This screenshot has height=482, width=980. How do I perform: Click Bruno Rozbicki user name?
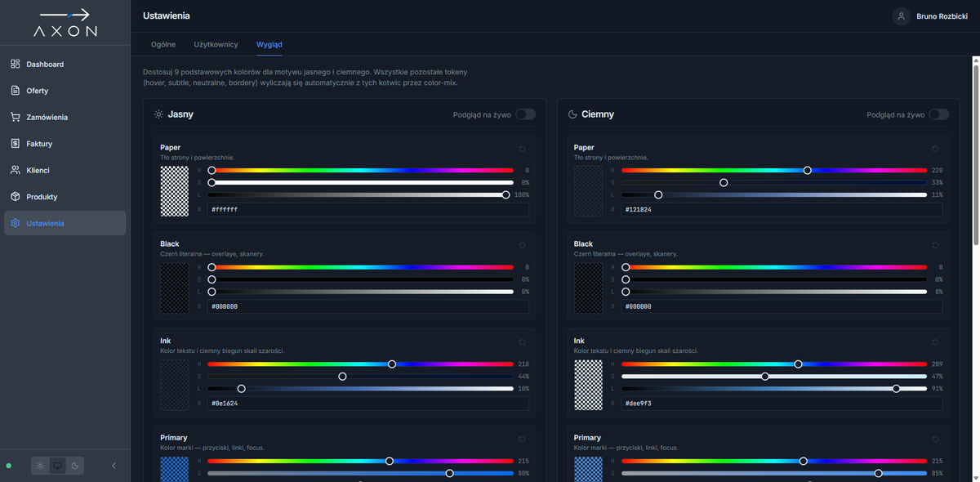942,16
